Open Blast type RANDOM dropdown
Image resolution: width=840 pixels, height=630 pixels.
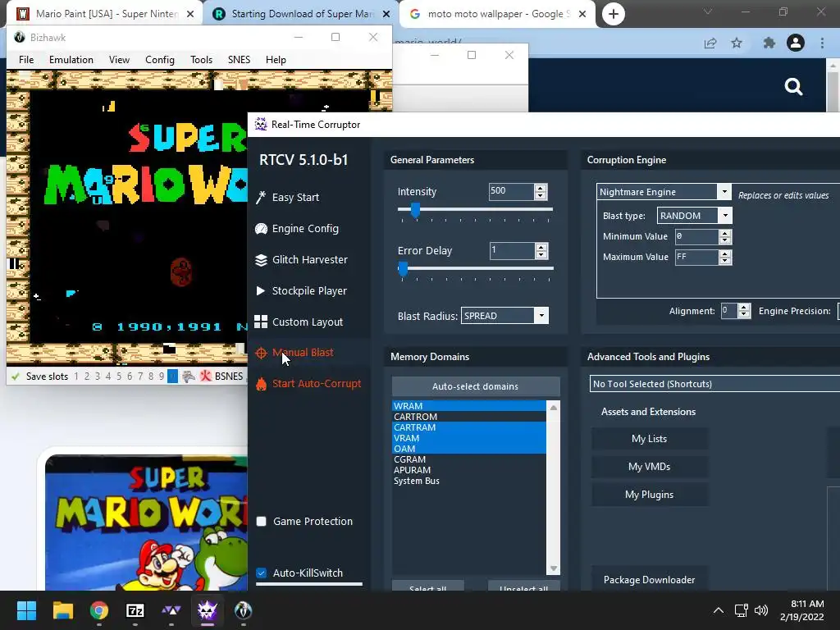[x=725, y=216]
